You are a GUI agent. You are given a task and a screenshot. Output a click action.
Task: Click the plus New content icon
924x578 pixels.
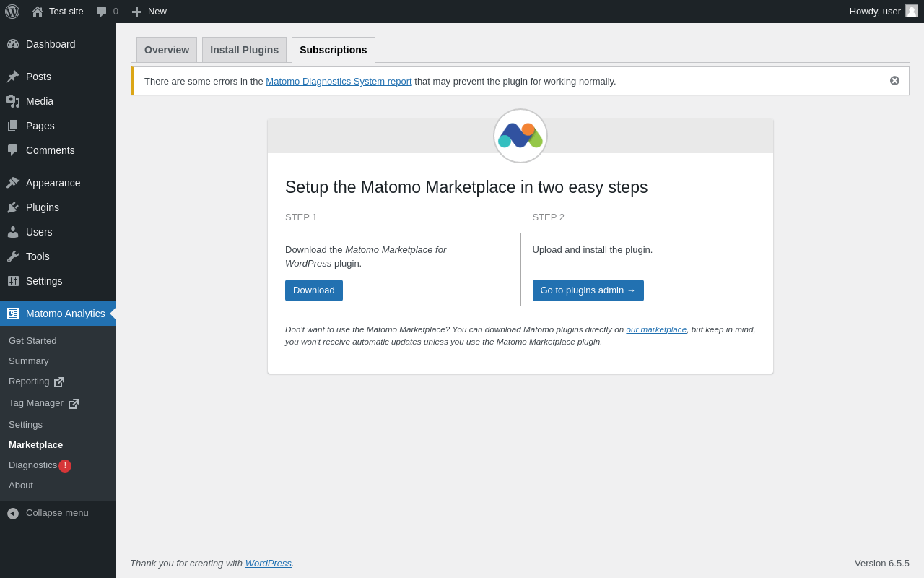point(137,12)
